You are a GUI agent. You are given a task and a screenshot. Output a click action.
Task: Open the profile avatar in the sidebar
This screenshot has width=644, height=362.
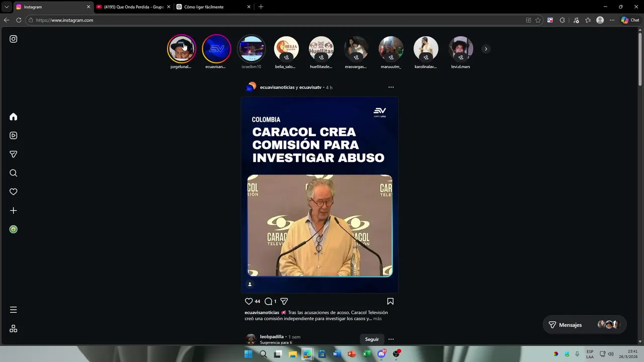click(x=14, y=229)
